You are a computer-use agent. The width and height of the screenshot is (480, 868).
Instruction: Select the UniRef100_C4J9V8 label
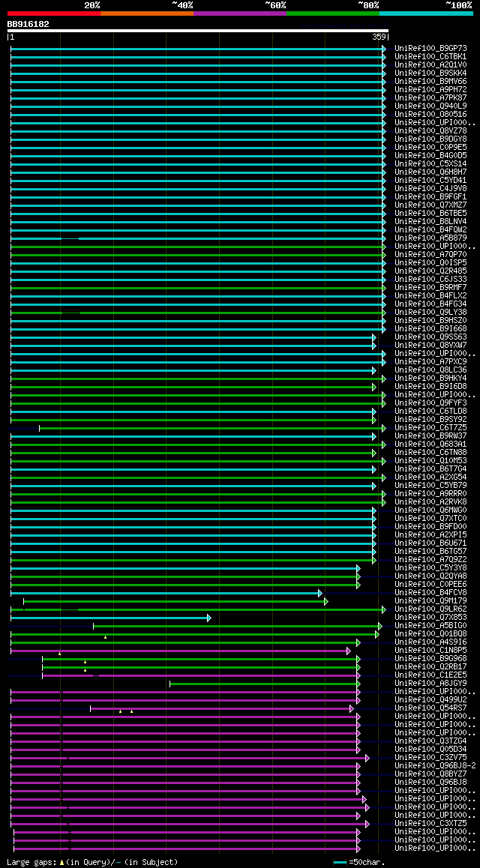pos(430,188)
